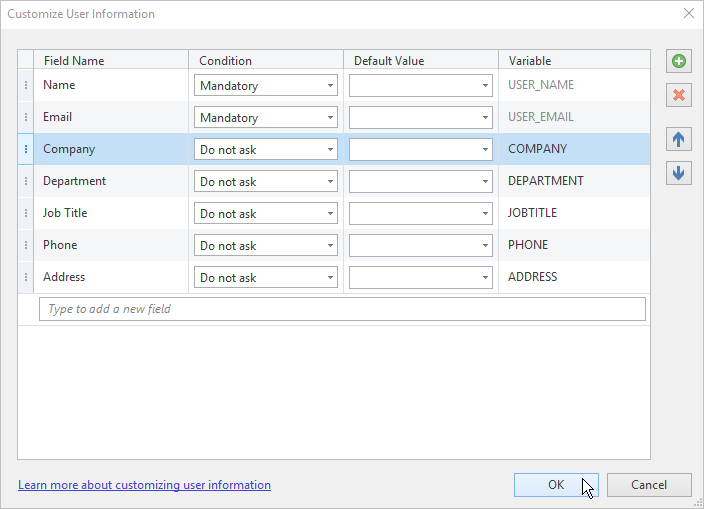Click the drag handle of Phone row

[x=26, y=245]
